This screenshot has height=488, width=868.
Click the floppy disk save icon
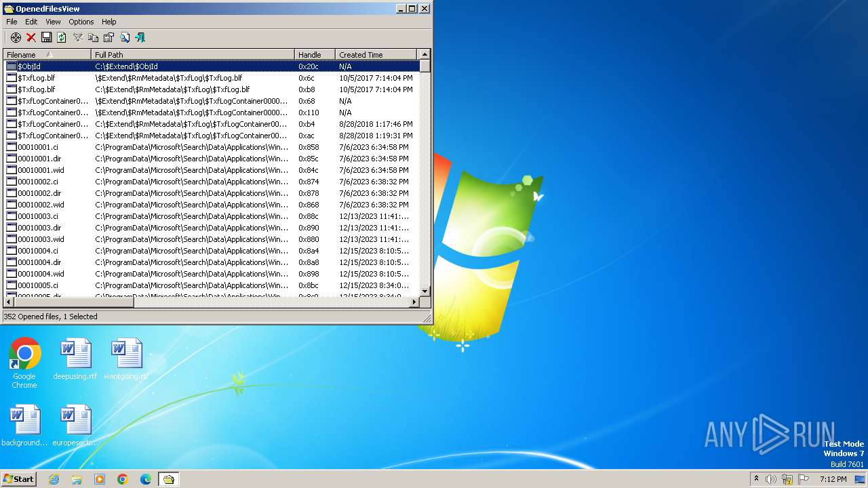pos(47,37)
